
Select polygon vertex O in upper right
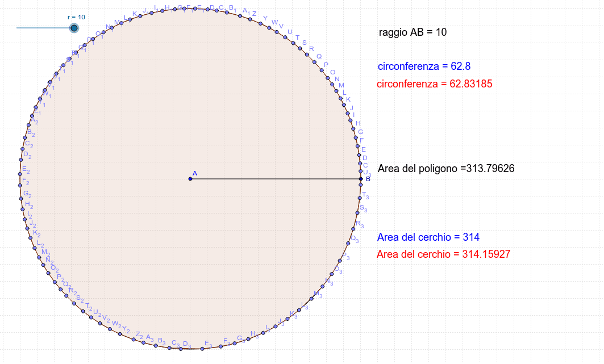coord(328,78)
